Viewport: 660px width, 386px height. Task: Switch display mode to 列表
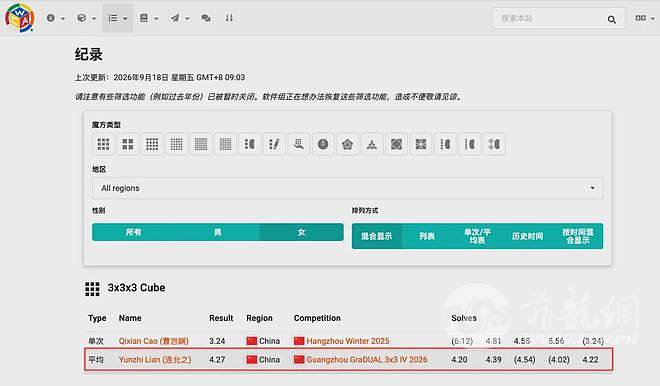(427, 236)
